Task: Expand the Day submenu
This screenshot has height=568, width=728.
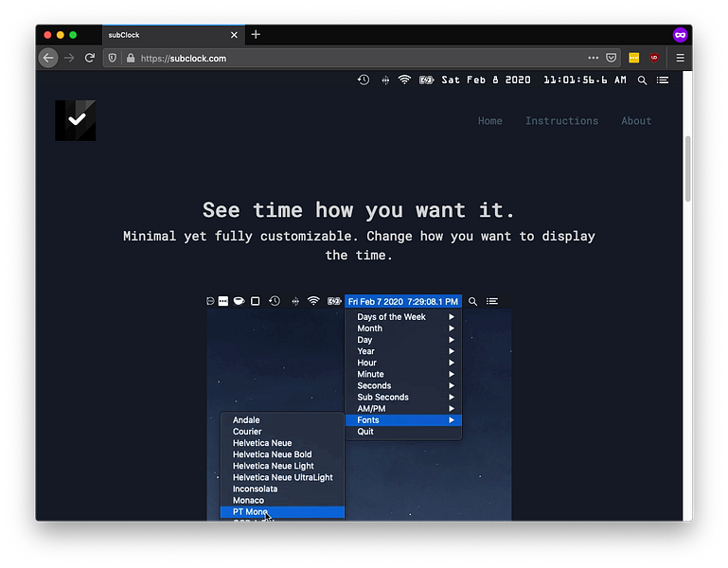Action: click(403, 340)
